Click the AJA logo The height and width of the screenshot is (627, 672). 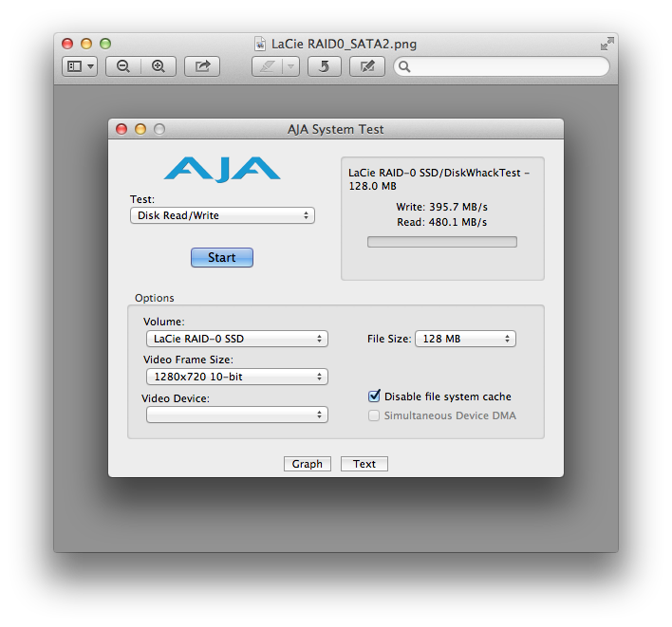coord(222,170)
